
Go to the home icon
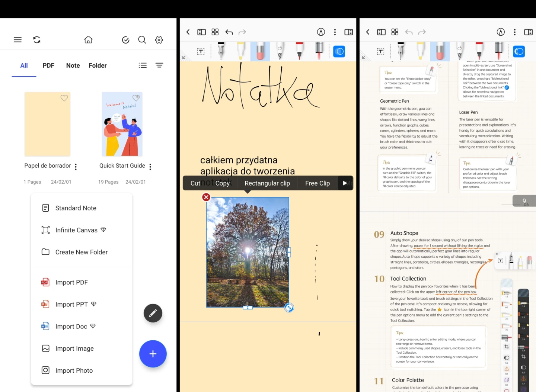[88, 40]
